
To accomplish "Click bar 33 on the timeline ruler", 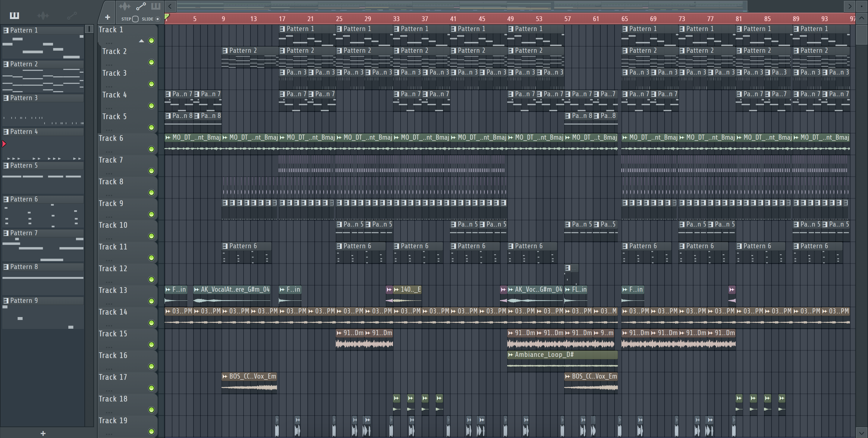I will (x=396, y=19).
